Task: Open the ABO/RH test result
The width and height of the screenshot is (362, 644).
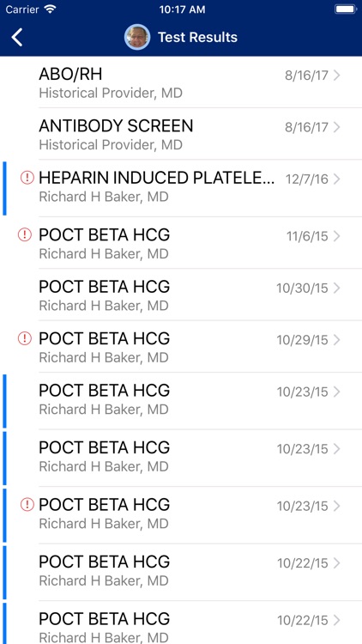Action: tap(181, 82)
